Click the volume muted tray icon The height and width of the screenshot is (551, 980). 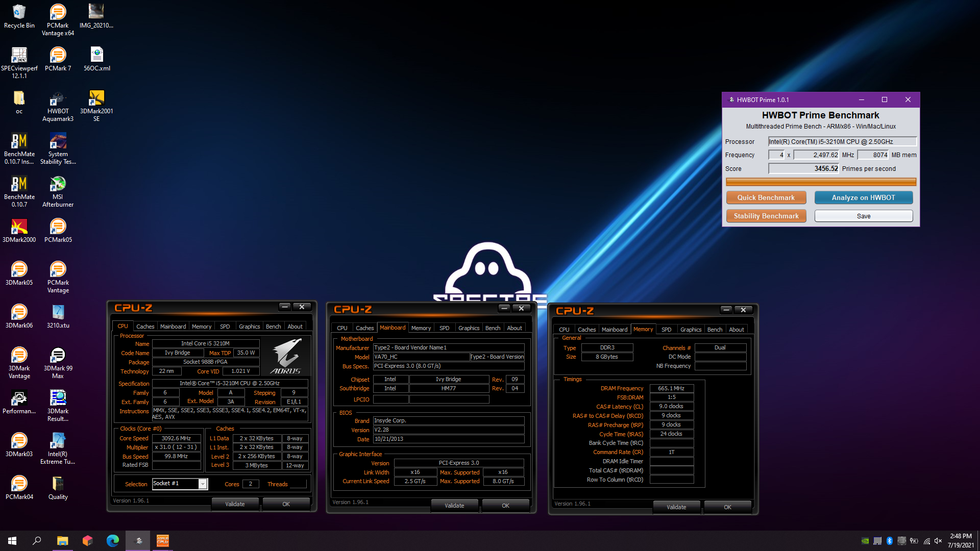[938, 541]
